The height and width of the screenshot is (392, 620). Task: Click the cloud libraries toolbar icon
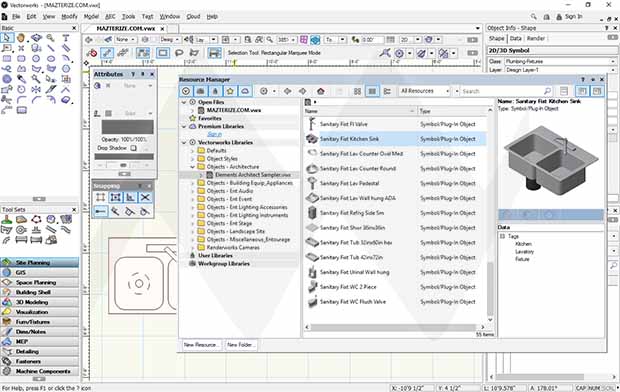(x=245, y=91)
